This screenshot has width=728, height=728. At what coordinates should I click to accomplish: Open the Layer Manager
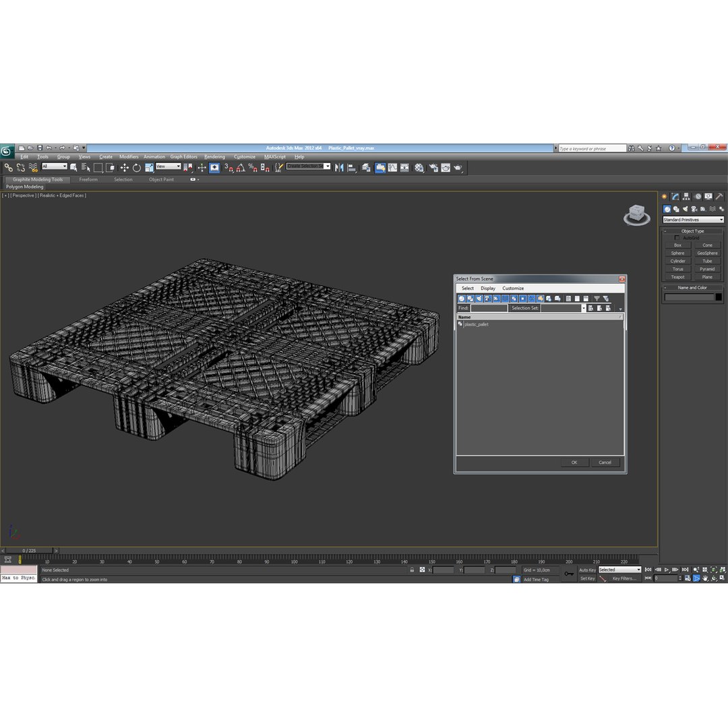[x=366, y=168]
